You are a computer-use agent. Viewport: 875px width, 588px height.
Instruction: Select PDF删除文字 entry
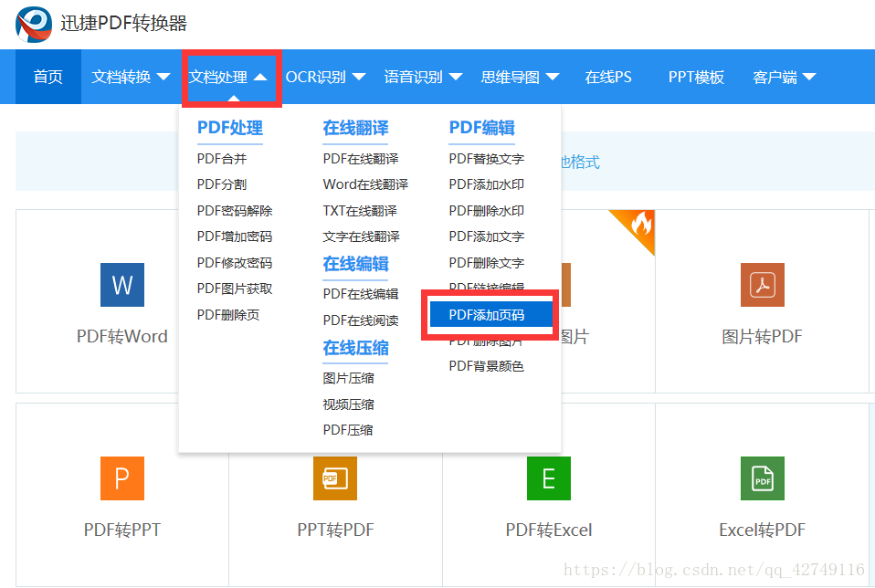(x=487, y=263)
